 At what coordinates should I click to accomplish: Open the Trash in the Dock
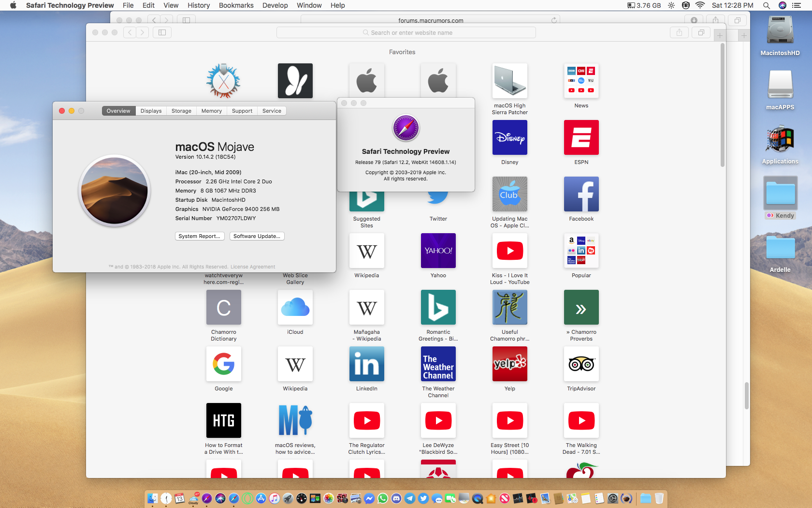coord(659,498)
